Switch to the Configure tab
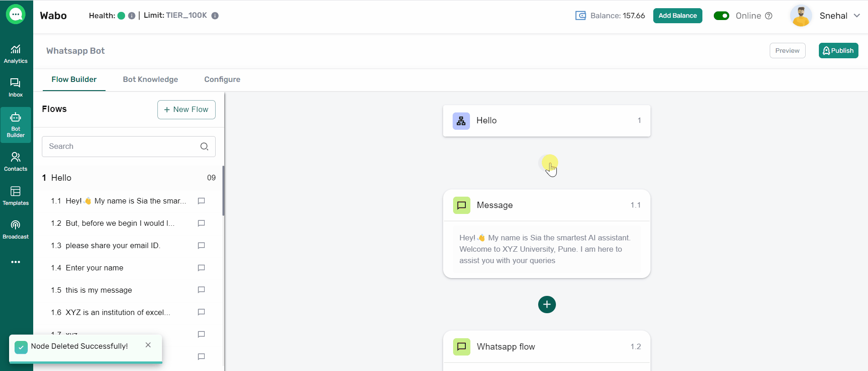 pos(222,80)
